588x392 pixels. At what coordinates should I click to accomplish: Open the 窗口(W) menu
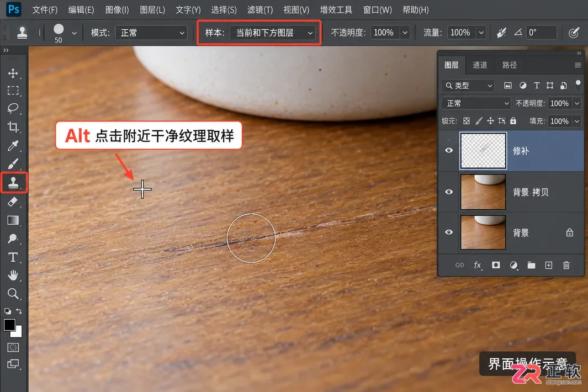377,10
